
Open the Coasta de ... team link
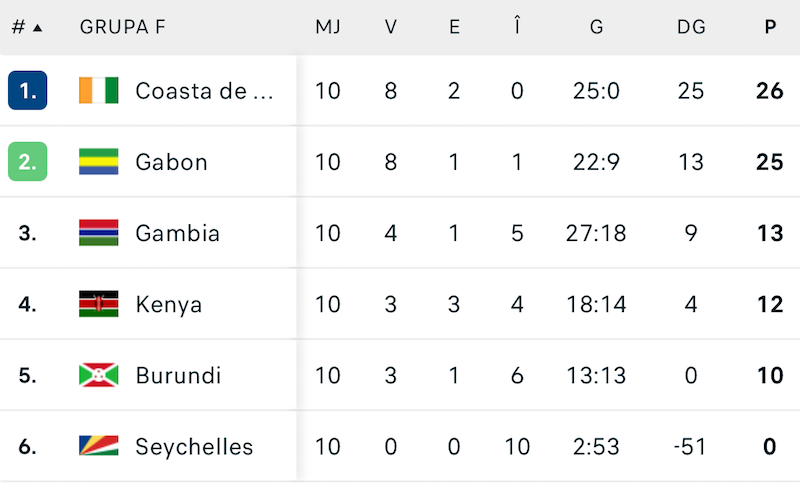[204, 91]
